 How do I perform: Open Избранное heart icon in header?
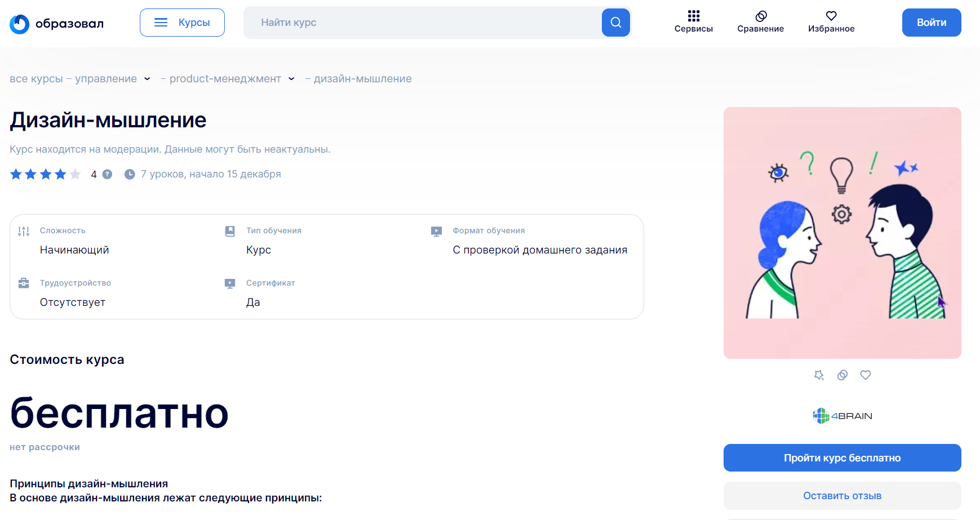[x=831, y=16]
